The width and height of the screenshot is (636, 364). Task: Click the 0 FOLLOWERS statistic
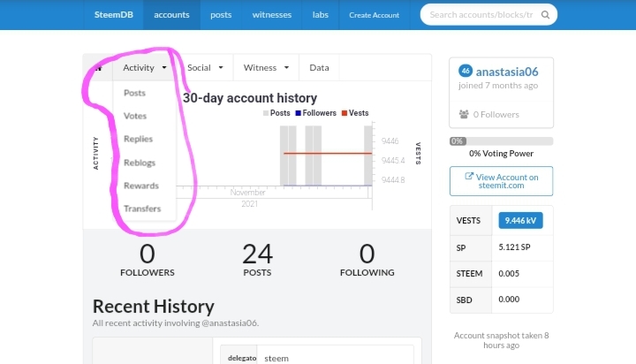coord(148,260)
